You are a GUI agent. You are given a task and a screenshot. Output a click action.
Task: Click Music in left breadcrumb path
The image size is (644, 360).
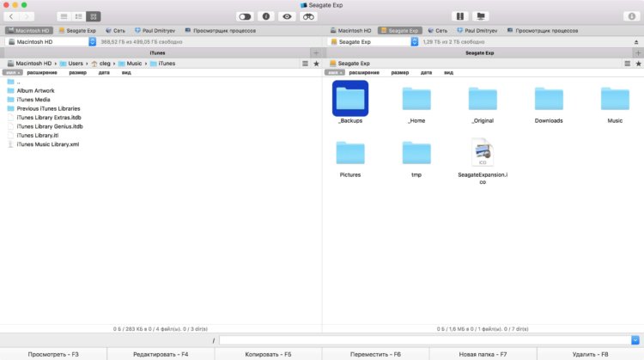pyautogui.click(x=131, y=64)
